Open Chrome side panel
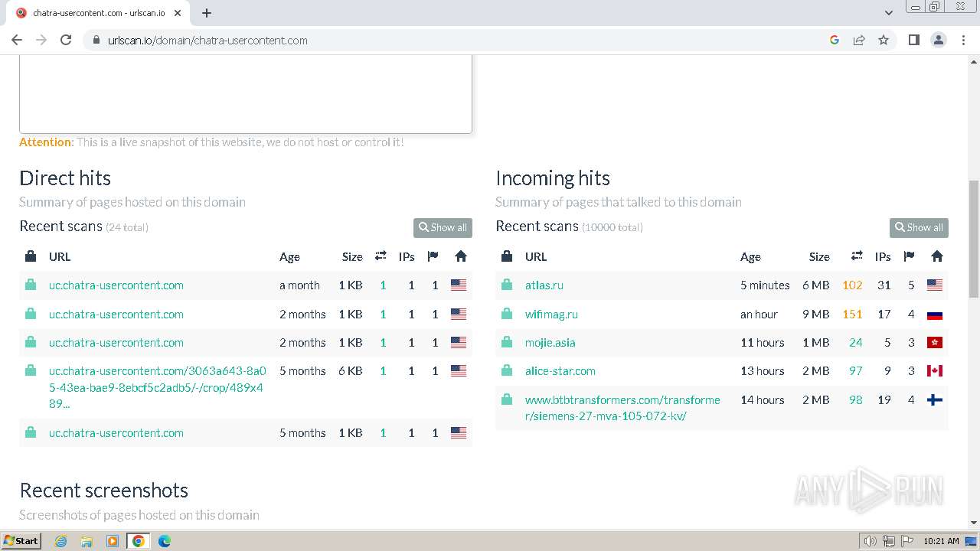This screenshot has width=980, height=551. click(913, 40)
